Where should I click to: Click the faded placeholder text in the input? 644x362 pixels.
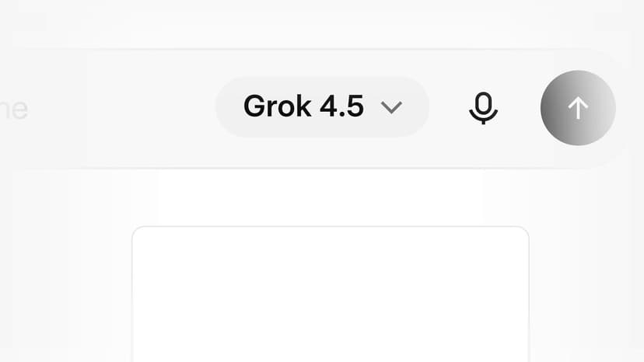pos(13,110)
